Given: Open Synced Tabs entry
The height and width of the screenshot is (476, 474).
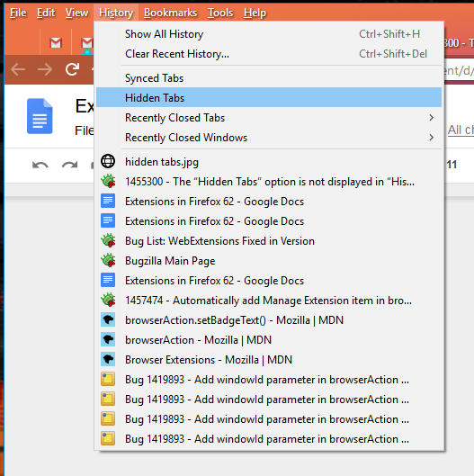Looking at the screenshot, I should (269, 78).
